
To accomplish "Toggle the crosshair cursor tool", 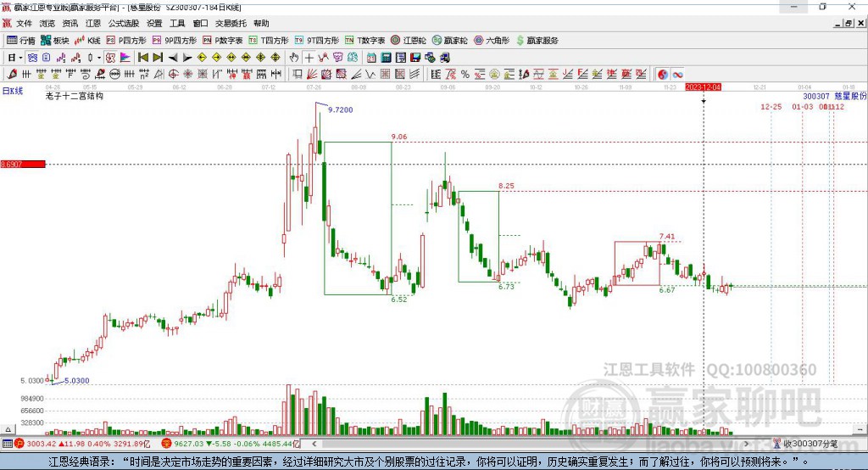I will (x=309, y=58).
